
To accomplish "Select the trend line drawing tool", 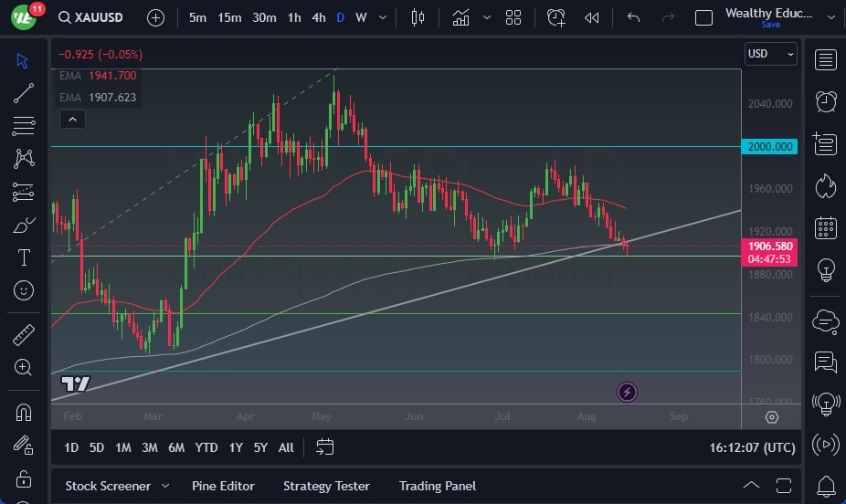I will [x=24, y=93].
